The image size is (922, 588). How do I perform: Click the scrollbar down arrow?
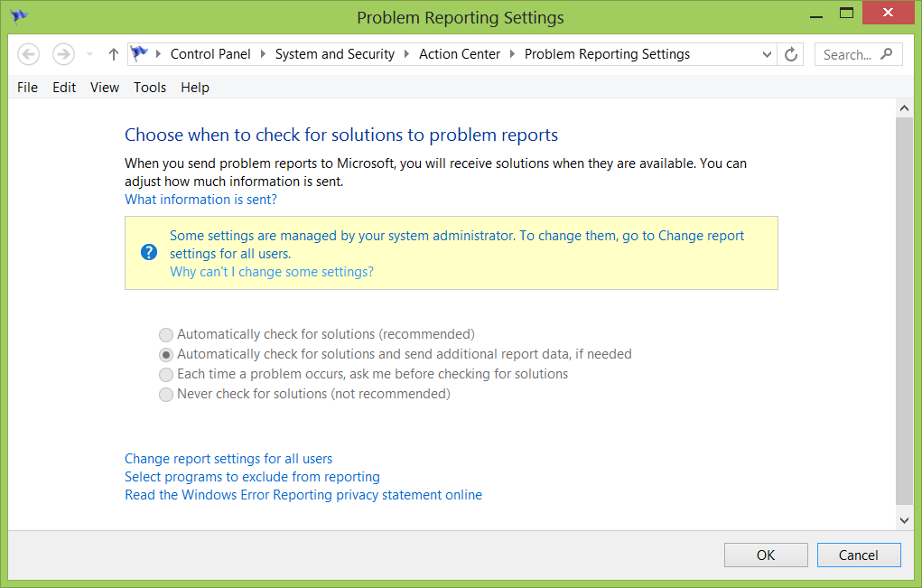[x=904, y=520]
